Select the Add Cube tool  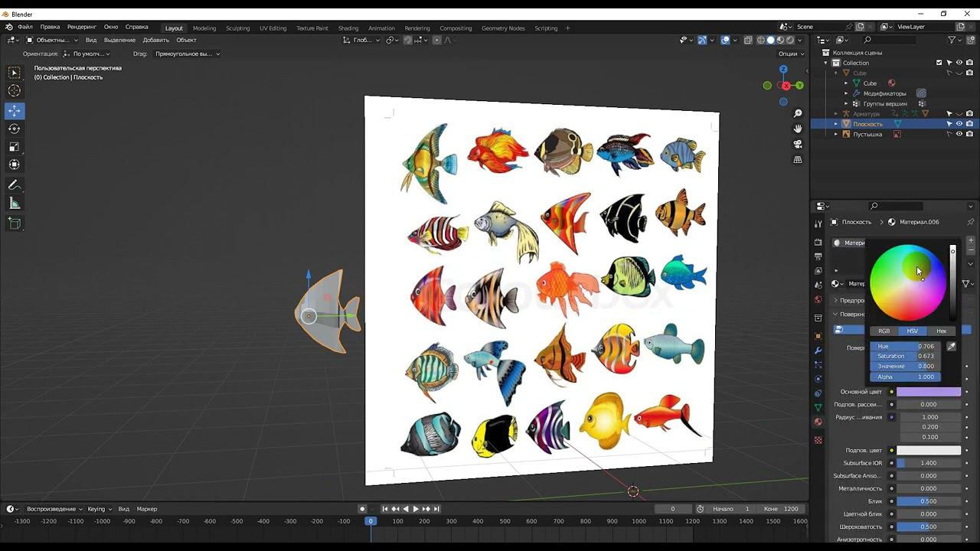coord(14,223)
